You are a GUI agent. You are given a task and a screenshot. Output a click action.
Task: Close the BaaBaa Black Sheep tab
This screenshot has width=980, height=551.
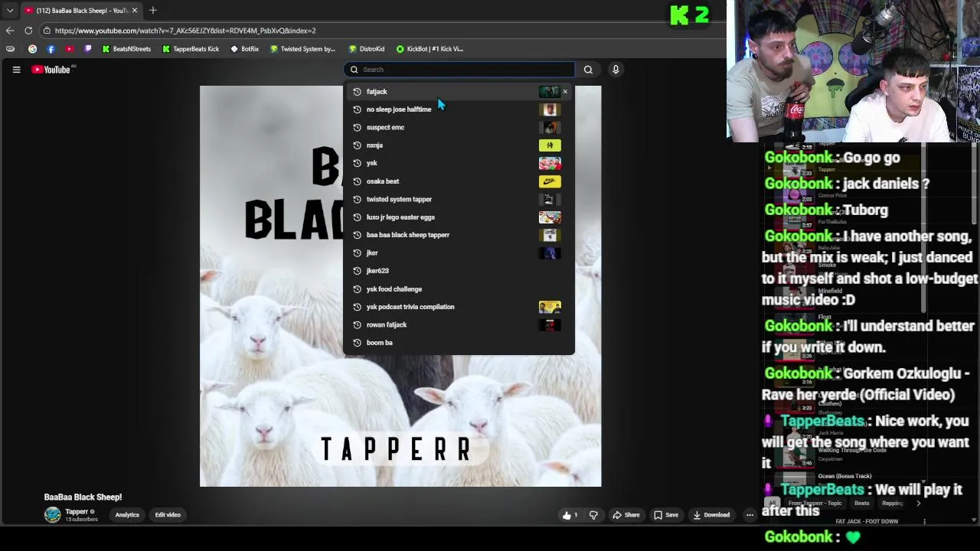pos(134,11)
